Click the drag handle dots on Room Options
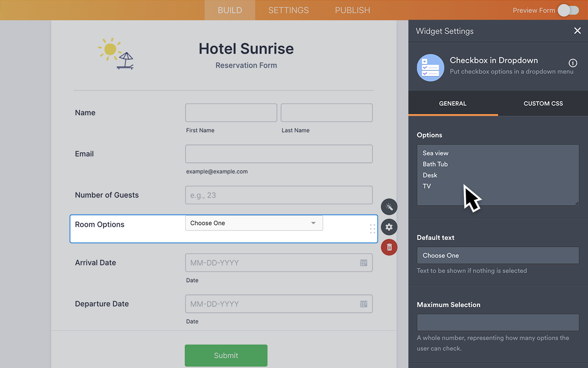 372,229
